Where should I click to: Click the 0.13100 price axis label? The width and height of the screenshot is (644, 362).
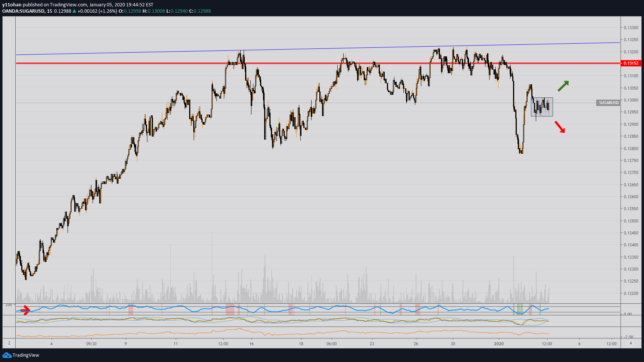631,76
